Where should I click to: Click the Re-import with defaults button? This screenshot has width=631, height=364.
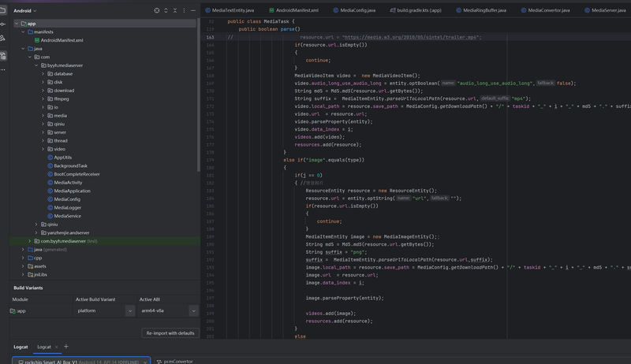click(170, 333)
